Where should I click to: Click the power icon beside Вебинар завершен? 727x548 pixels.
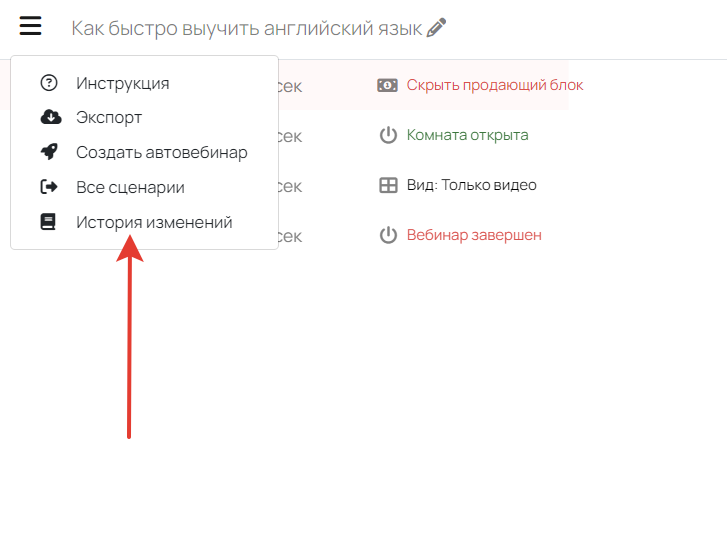(388, 235)
